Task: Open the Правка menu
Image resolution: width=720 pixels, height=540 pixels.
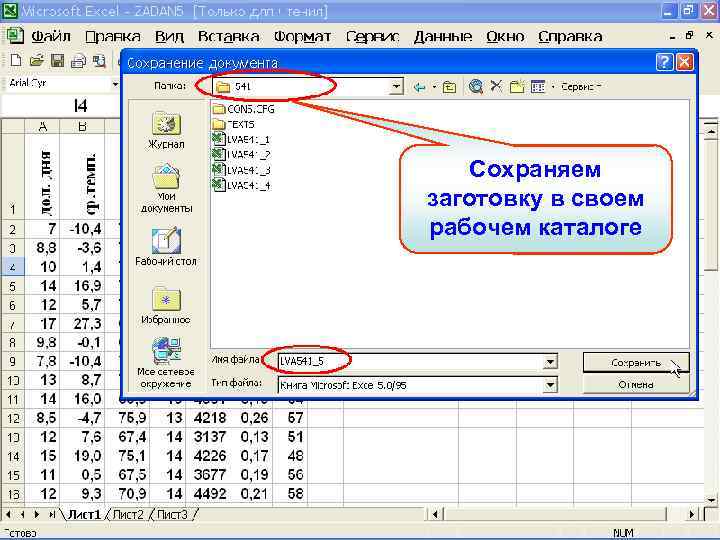Action: click(x=112, y=36)
